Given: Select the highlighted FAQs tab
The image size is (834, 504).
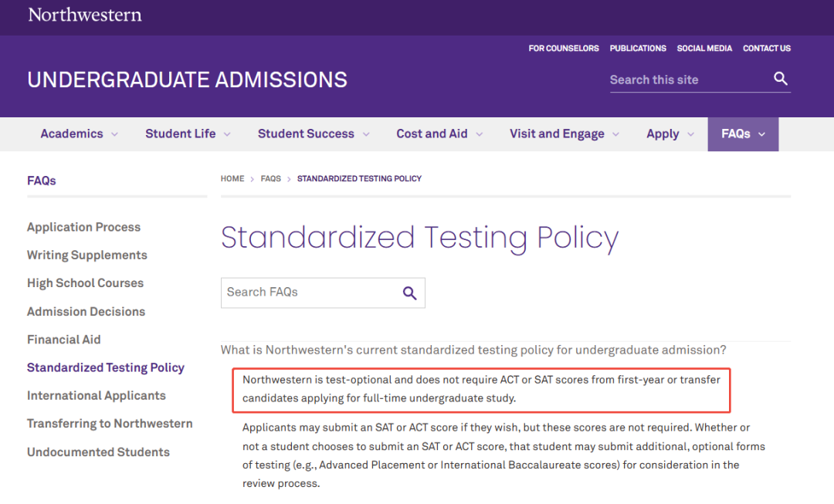Looking at the screenshot, I should (743, 134).
